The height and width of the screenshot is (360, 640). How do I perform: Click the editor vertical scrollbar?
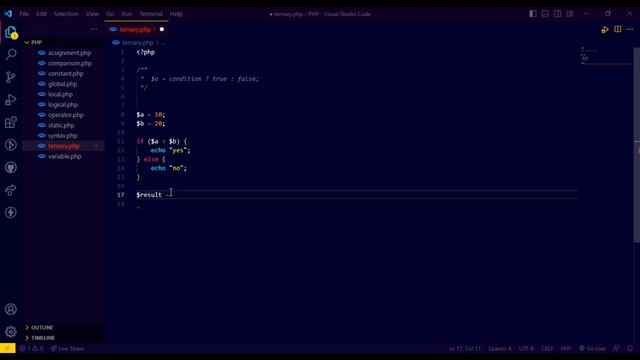(637, 145)
